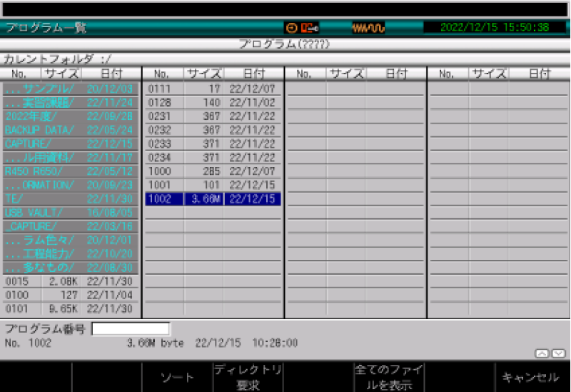Click the プログラム番号 input field

[131, 329]
